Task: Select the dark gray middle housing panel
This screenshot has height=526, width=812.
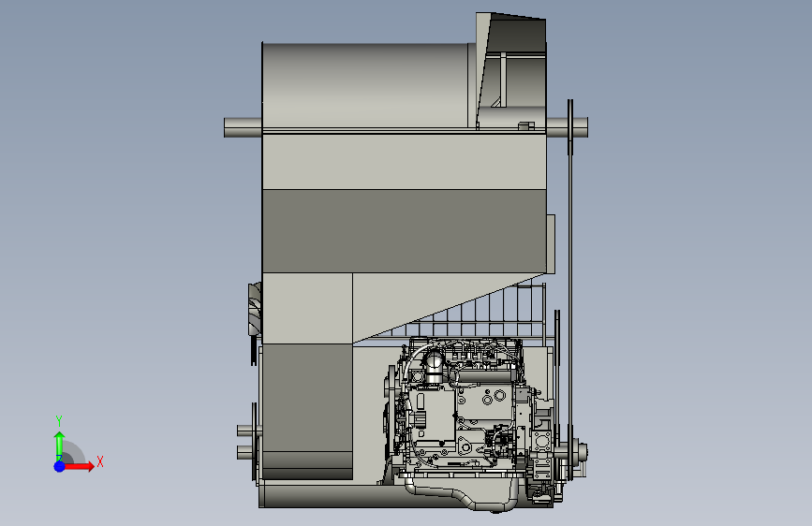Action: 404,231
